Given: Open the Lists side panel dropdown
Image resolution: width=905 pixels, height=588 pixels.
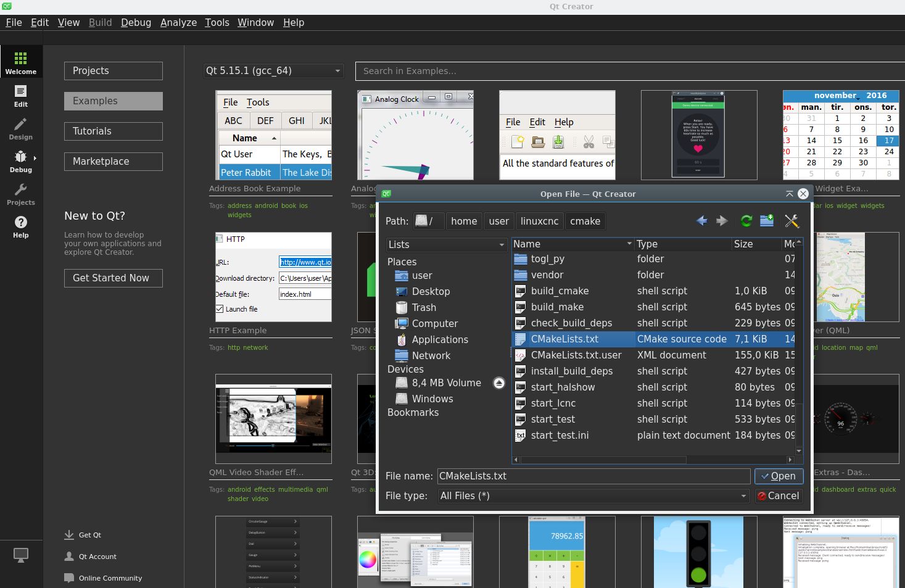Looking at the screenshot, I should click(x=447, y=245).
